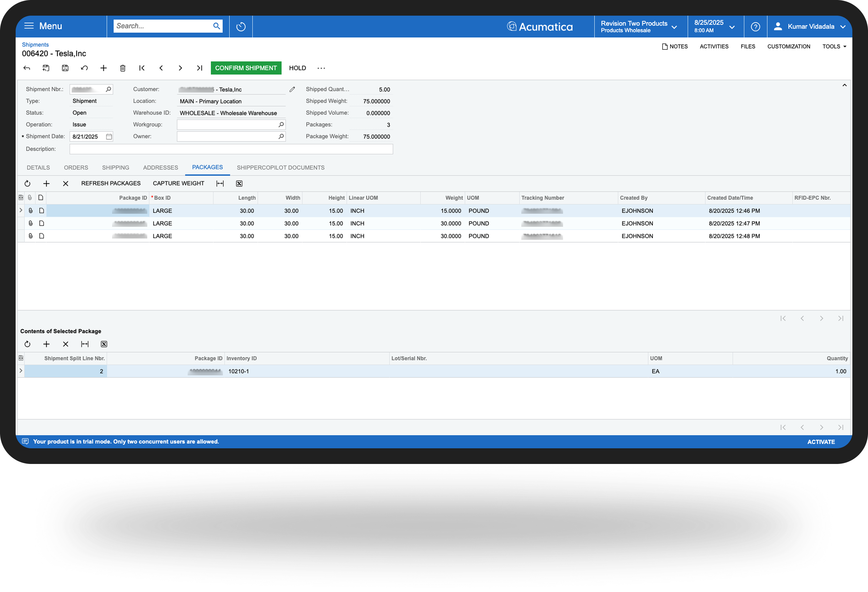868x592 pixels.
Task: Delete the shipment using trash icon
Action: (123, 68)
